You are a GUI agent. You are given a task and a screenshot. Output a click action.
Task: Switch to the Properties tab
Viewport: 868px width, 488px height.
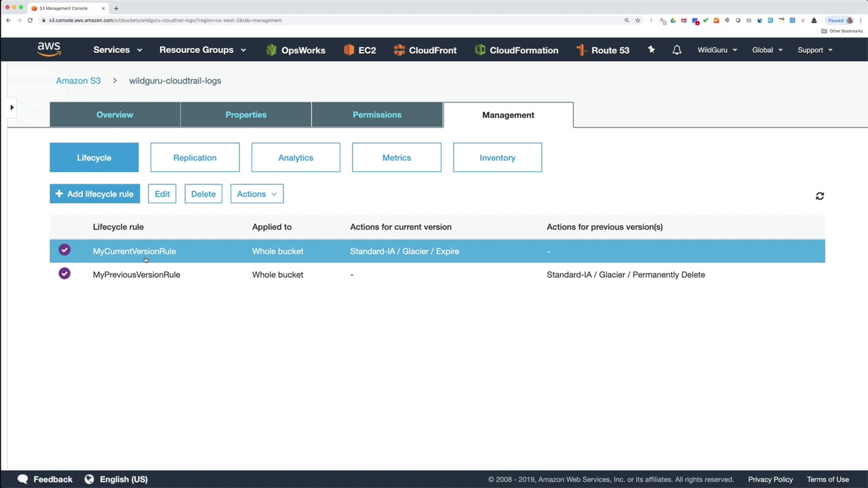tap(246, 115)
